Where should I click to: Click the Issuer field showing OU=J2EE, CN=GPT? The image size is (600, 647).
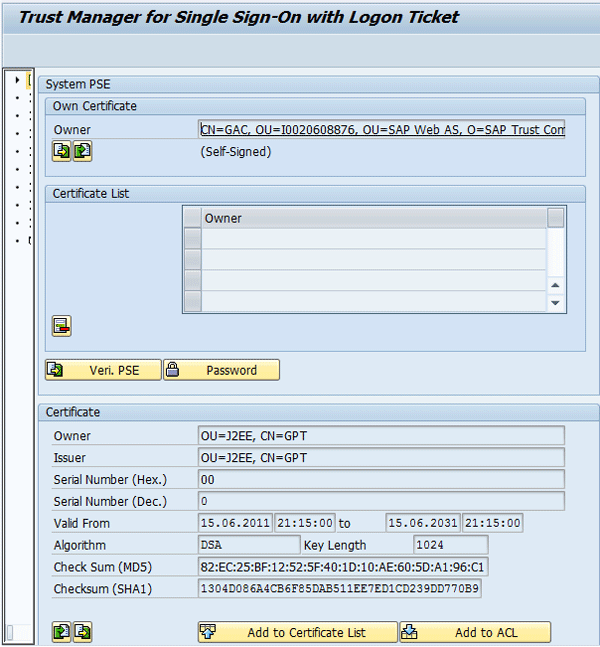click(381, 457)
